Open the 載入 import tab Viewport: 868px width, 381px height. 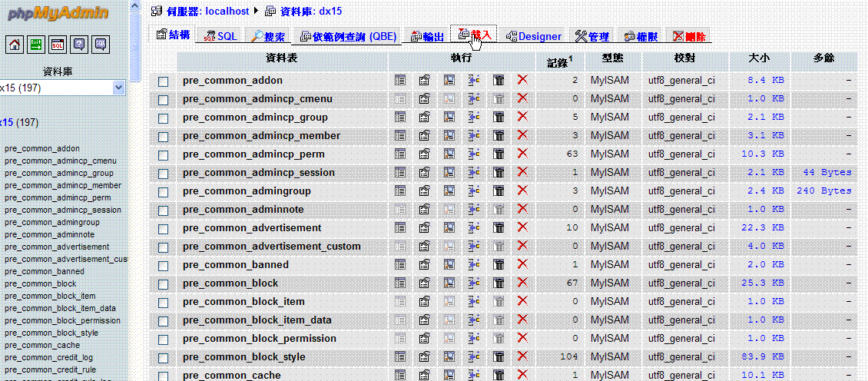click(474, 35)
